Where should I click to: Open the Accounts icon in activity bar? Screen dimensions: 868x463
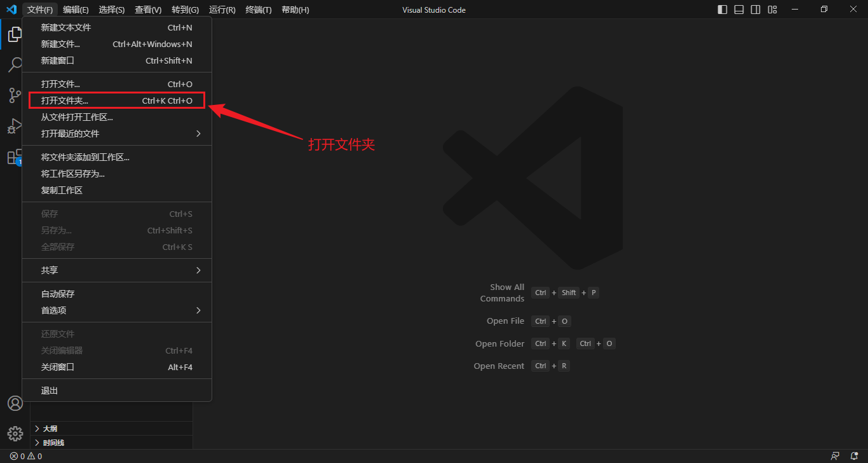click(x=15, y=403)
